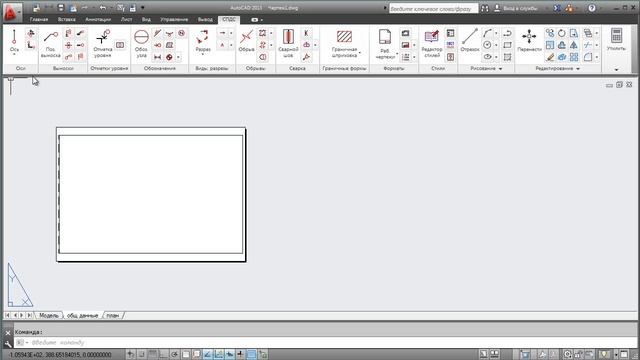This screenshot has width=640, height=360.
Task: Toggle the magnifier icon on right status bar
Action: pyautogui.click(x=568, y=354)
